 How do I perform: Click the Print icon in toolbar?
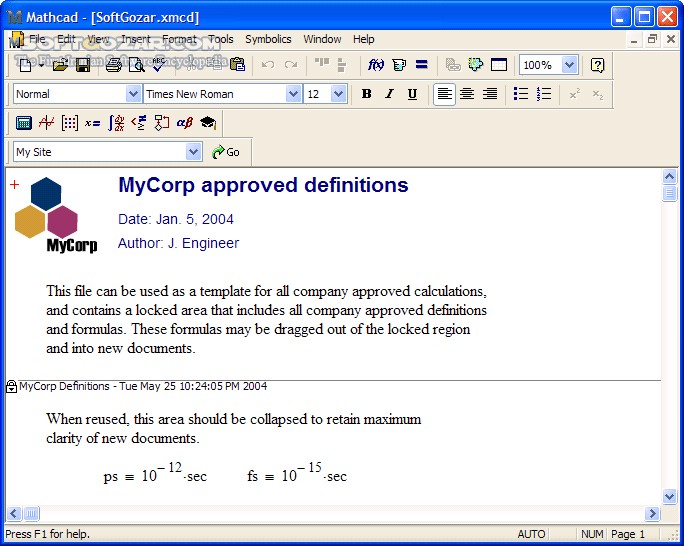click(x=113, y=65)
